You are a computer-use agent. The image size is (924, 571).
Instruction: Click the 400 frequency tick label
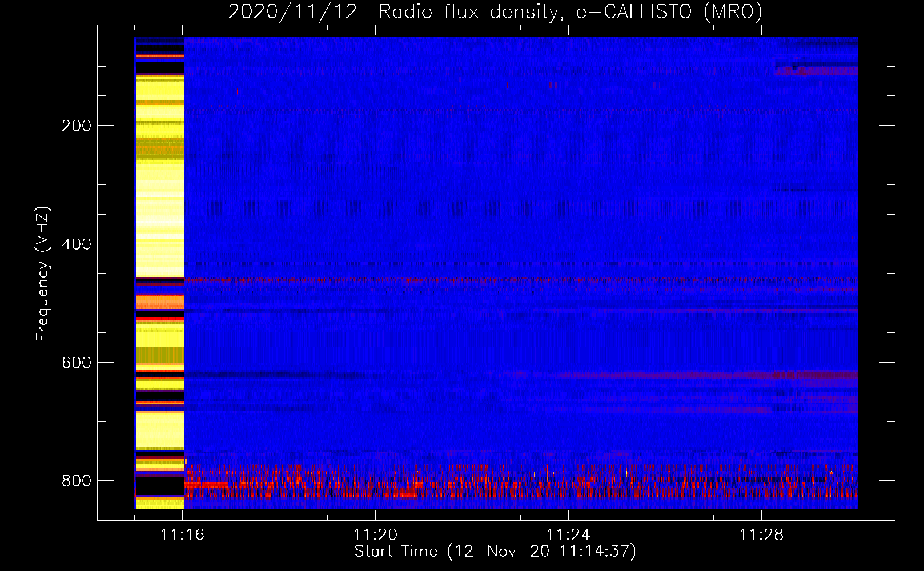[x=77, y=244]
